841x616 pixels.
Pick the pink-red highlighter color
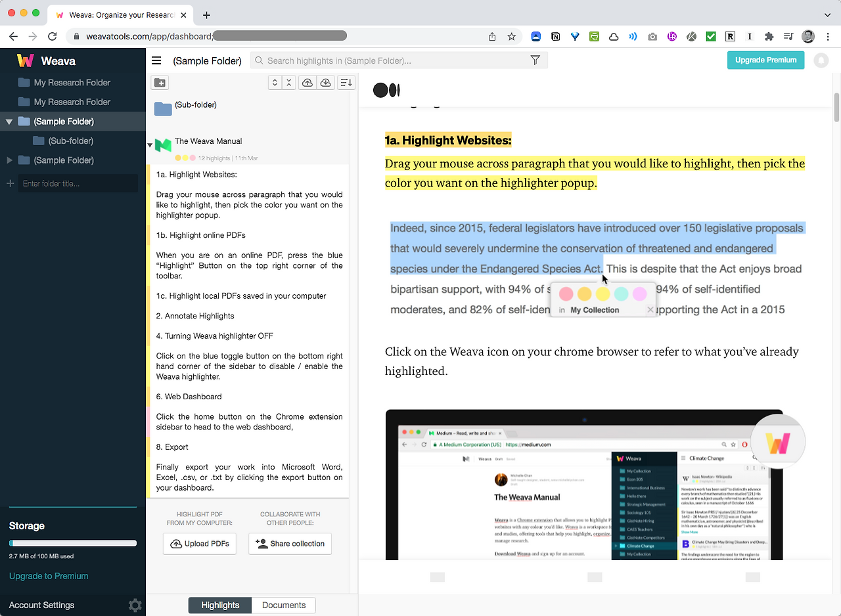coord(566,294)
